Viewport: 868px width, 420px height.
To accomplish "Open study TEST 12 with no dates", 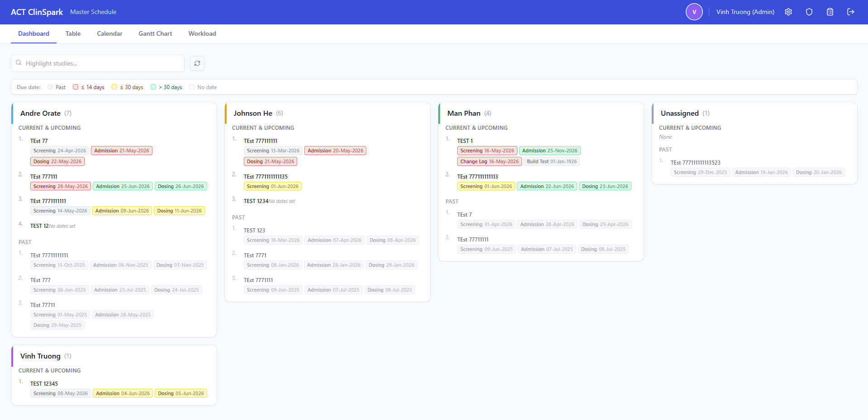I will 39,226.
